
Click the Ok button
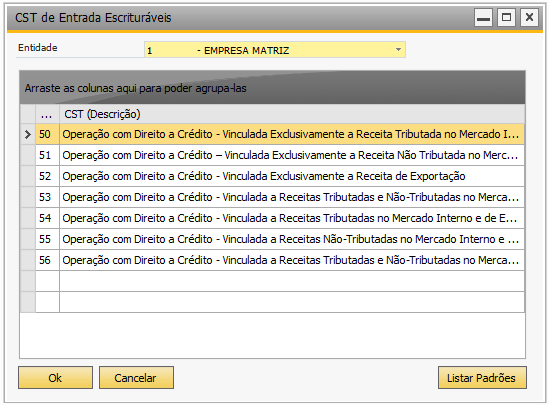[55, 378]
